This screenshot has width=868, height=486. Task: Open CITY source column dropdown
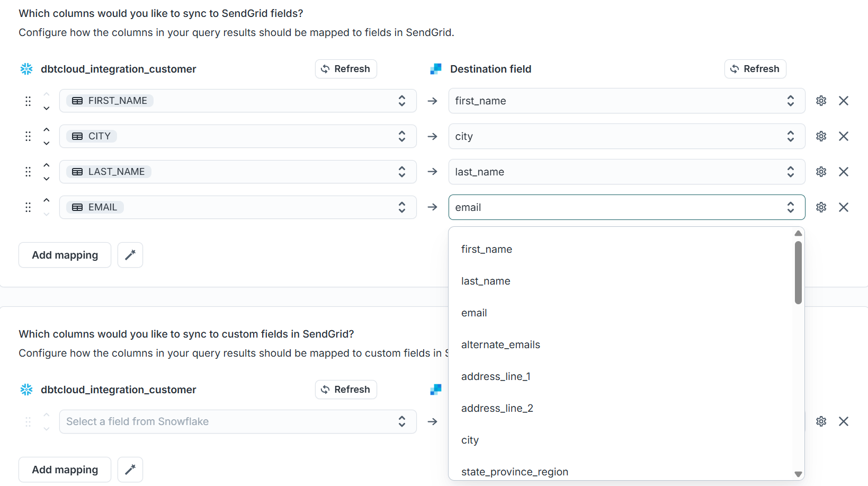click(x=238, y=136)
